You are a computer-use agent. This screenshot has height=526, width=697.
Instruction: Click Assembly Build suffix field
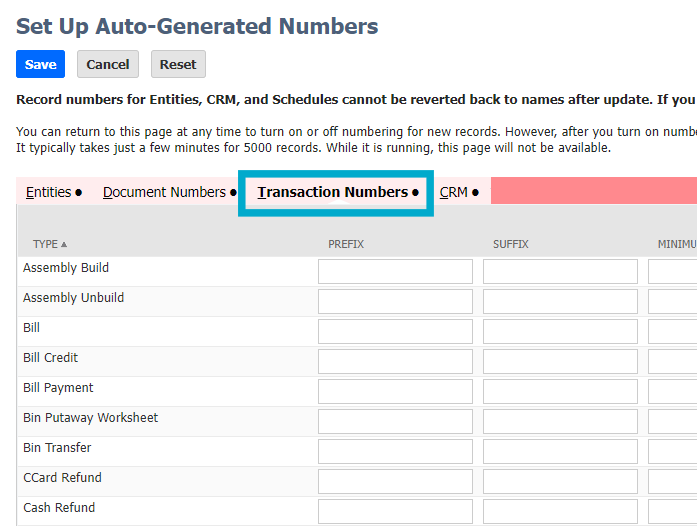click(560, 272)
